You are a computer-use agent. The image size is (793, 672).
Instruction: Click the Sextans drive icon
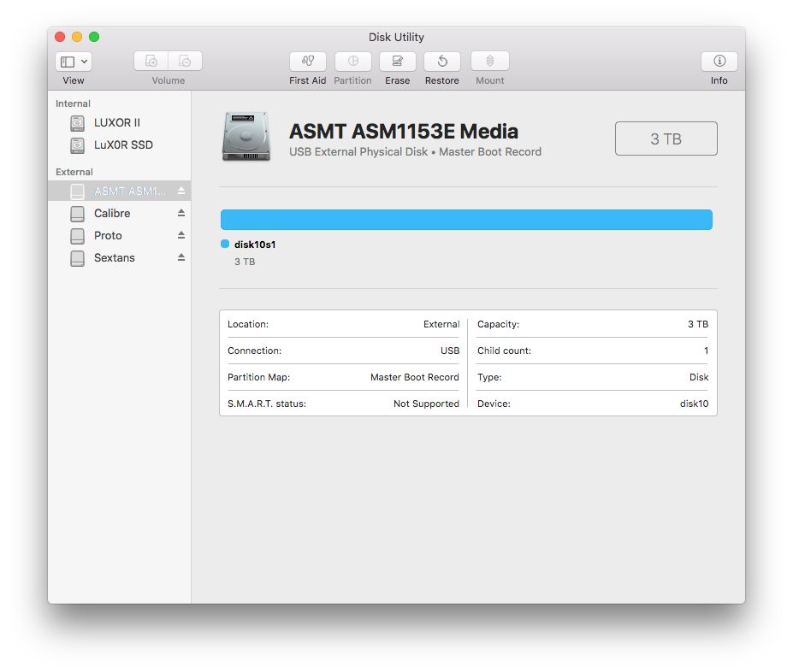click(x=77, y=258)
